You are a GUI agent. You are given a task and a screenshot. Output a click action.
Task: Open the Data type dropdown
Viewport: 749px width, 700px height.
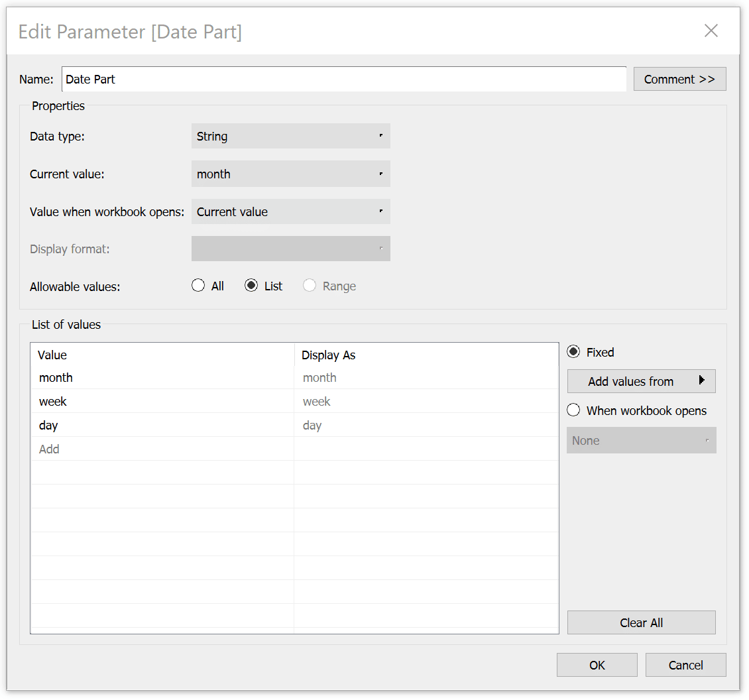click(x=290, y=136)
